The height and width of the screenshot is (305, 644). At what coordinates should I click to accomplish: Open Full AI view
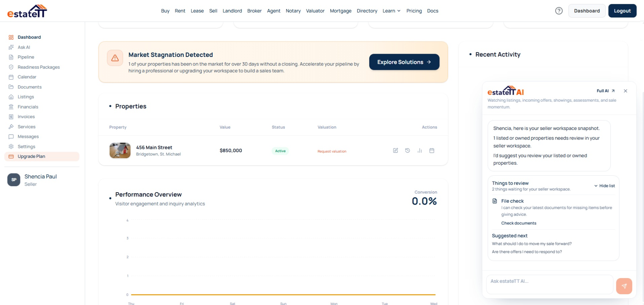pyautogui.click(x=606, y=91)
